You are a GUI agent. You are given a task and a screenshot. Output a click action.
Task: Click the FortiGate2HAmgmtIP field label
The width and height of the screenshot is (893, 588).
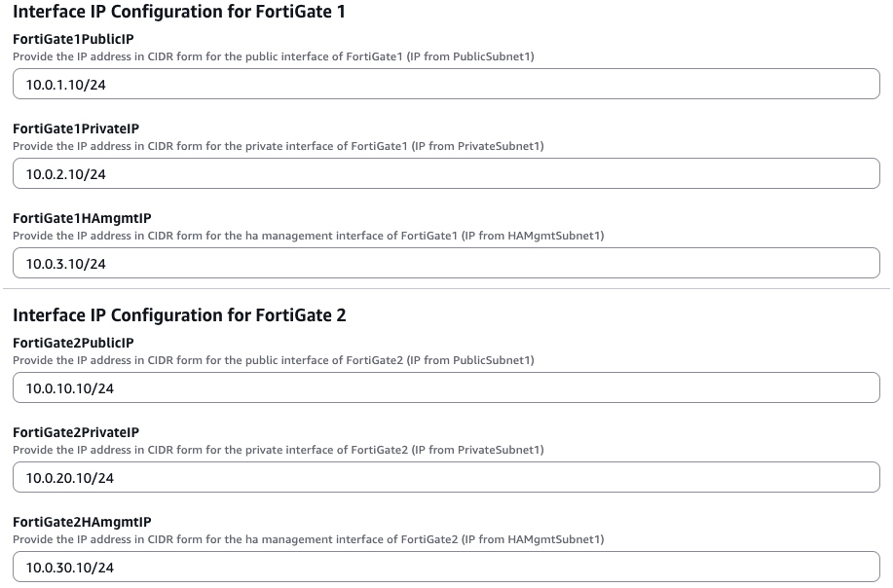[82, 522]
